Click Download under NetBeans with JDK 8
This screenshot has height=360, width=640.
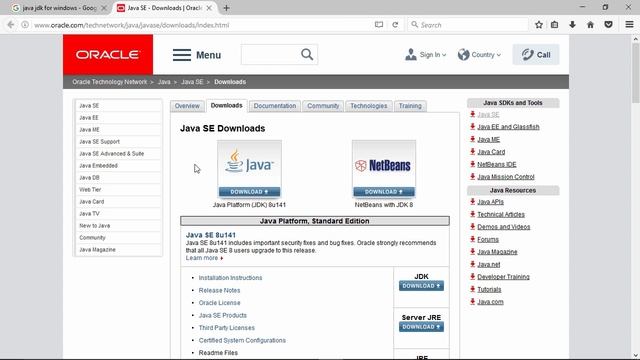click(x=384, y=192)
